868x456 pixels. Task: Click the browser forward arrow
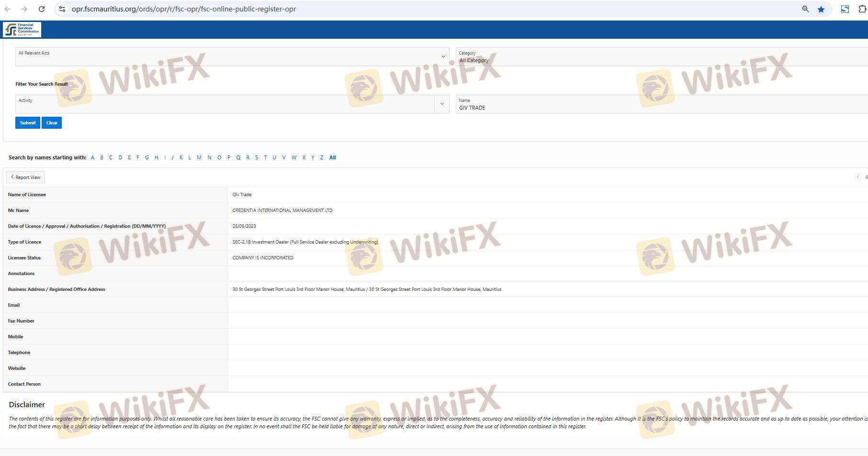(x=24, y=9)
